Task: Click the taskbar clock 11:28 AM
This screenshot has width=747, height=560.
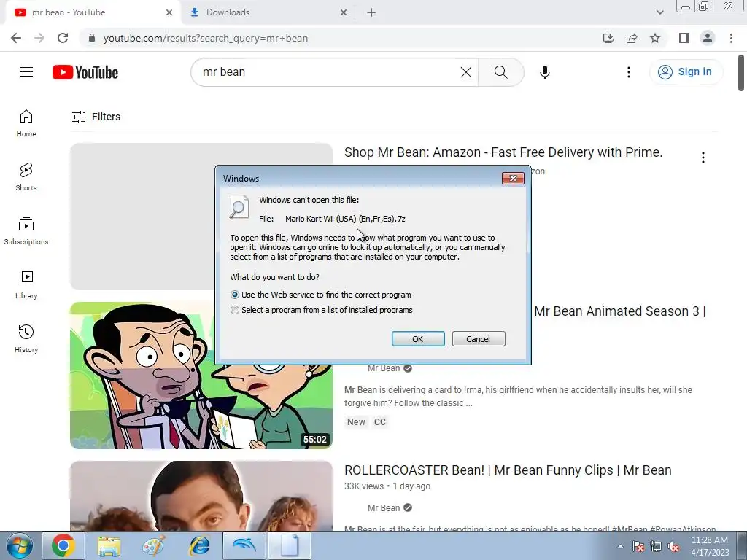Action: click(710, 546)
